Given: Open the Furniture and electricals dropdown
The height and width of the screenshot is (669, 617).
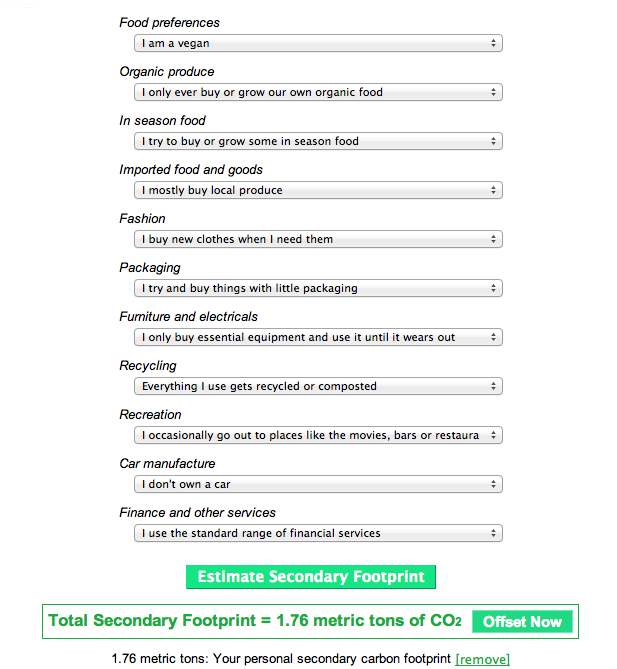Looking at the screenshot, I should pos(318,337).
